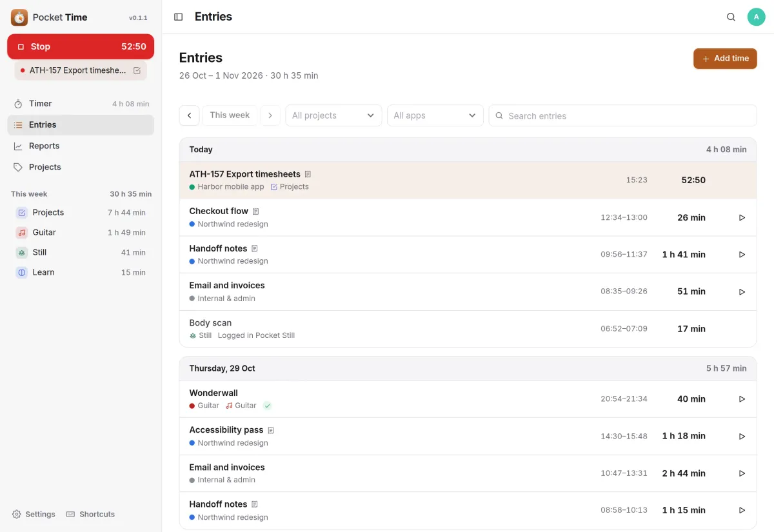Restart timer for 1 h 15 min Handoff notes
774x532 pixels.
[x=742, y=510]
